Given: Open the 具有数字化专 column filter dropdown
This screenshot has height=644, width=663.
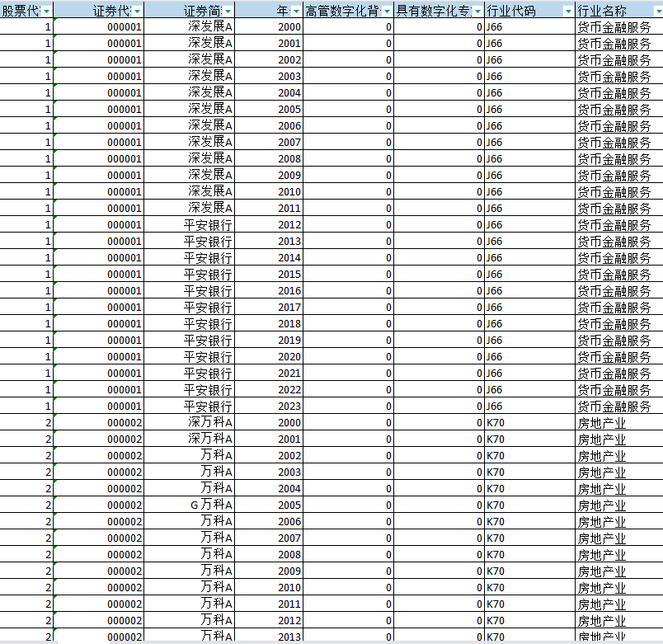Looking at the screenshot, I should [x=477, y=11].
